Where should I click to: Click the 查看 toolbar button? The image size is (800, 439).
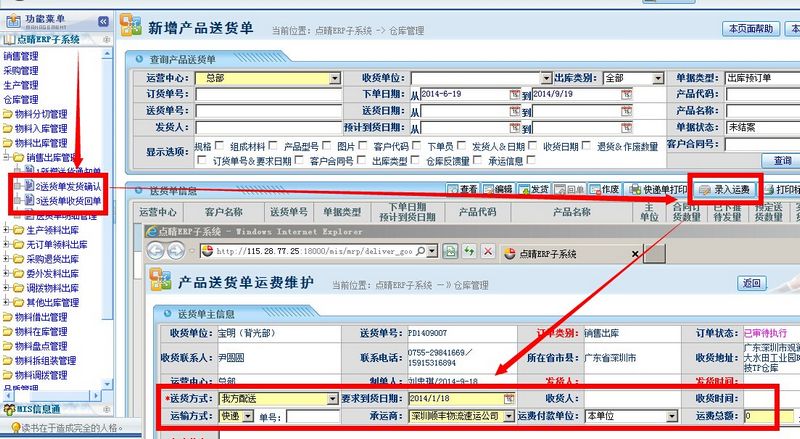click(462, 189)
